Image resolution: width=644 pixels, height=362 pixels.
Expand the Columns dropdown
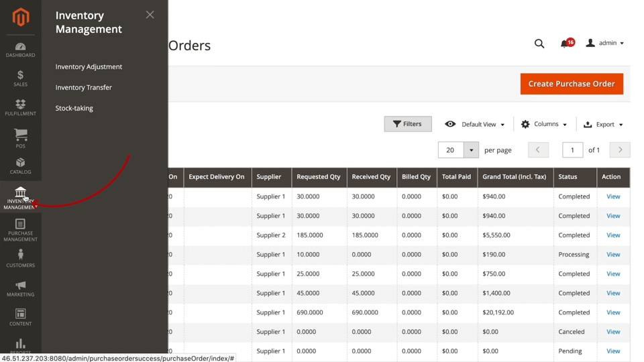tap(544, 124)
